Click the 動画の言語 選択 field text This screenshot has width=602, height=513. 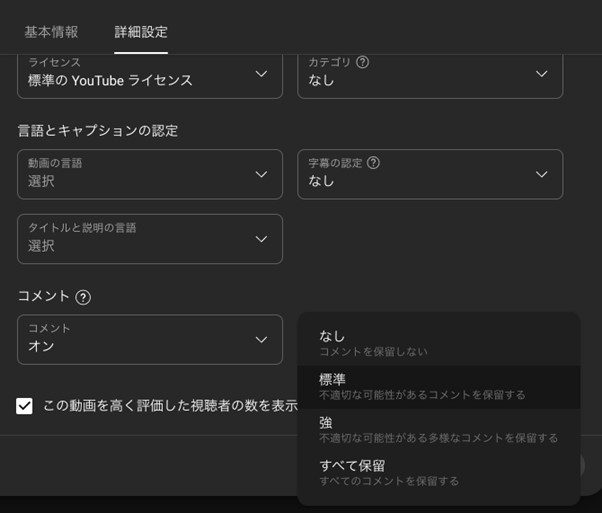pos(42,181)
